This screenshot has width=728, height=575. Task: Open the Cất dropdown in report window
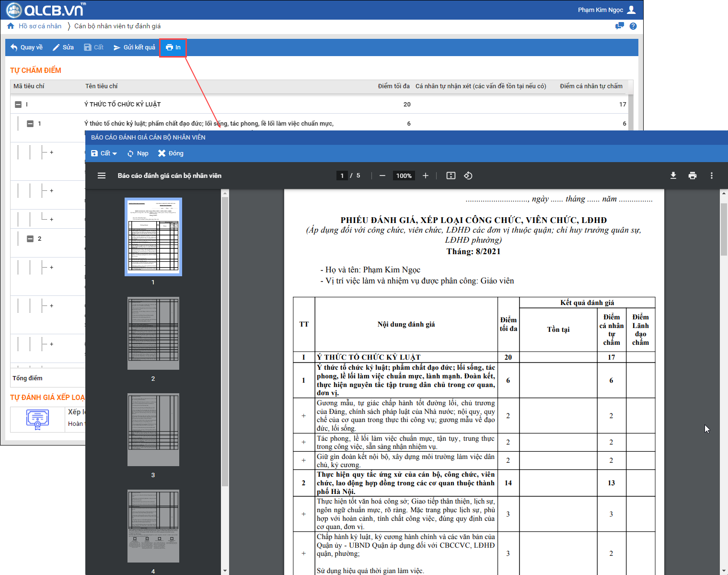[104, 153]
